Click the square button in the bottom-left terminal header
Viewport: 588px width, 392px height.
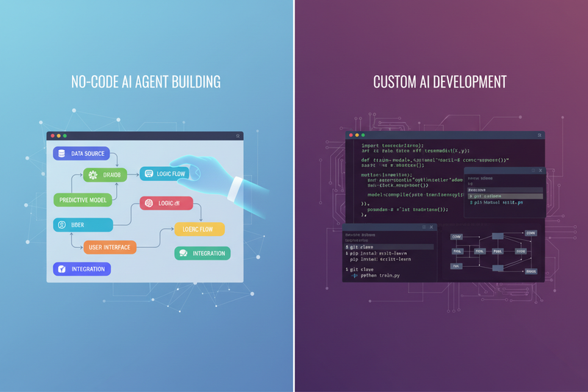424,227
